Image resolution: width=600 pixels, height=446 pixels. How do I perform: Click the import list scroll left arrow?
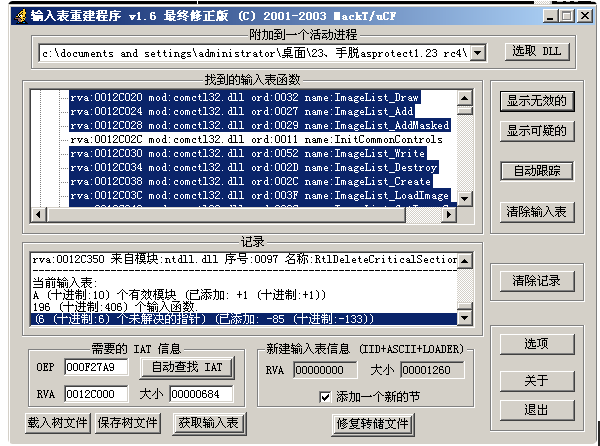point(38,214)
